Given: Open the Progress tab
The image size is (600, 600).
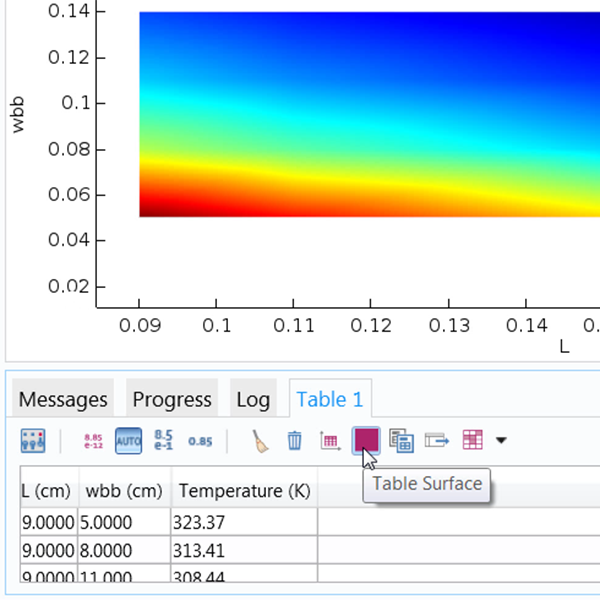Looking at the screenshot, I should (172, 399).
